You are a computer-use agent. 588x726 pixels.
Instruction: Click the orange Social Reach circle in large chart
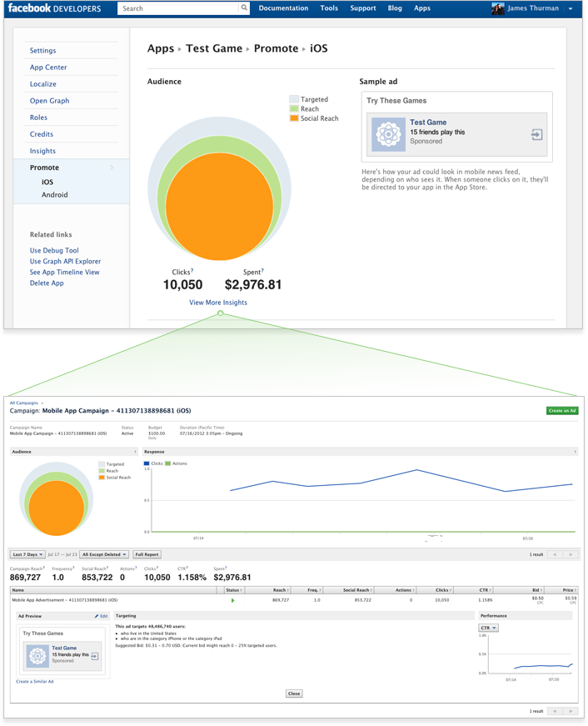tap(220, 207)
